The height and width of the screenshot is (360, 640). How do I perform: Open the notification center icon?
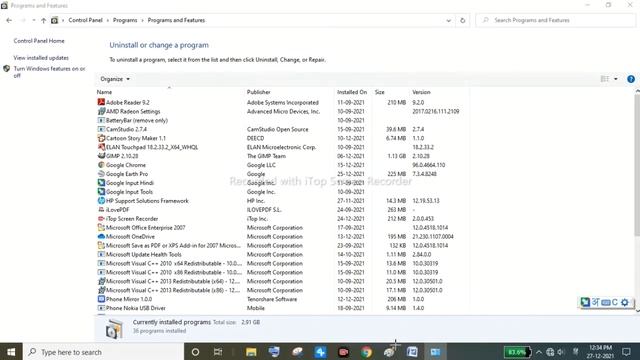(626, 351)
